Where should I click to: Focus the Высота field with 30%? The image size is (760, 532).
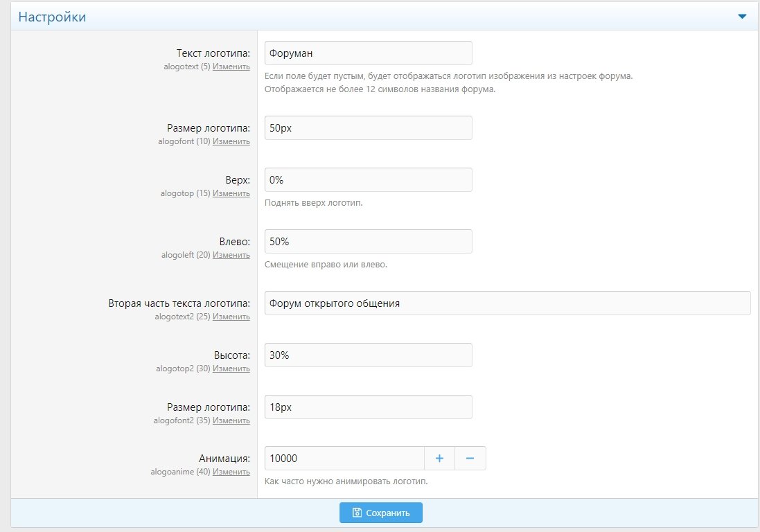(368, 355)
